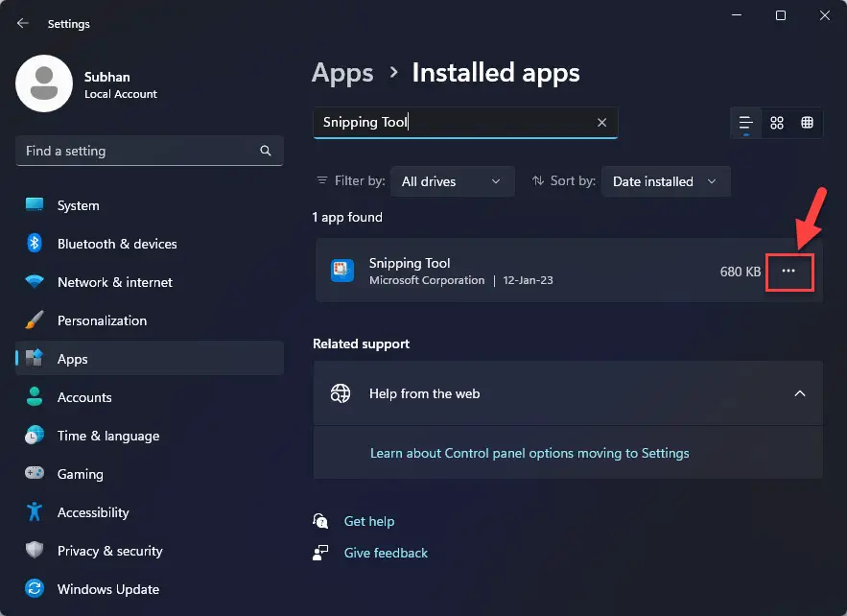Collapse the Help from the web section
Screen dimensions: 847x616
(800, 394)
